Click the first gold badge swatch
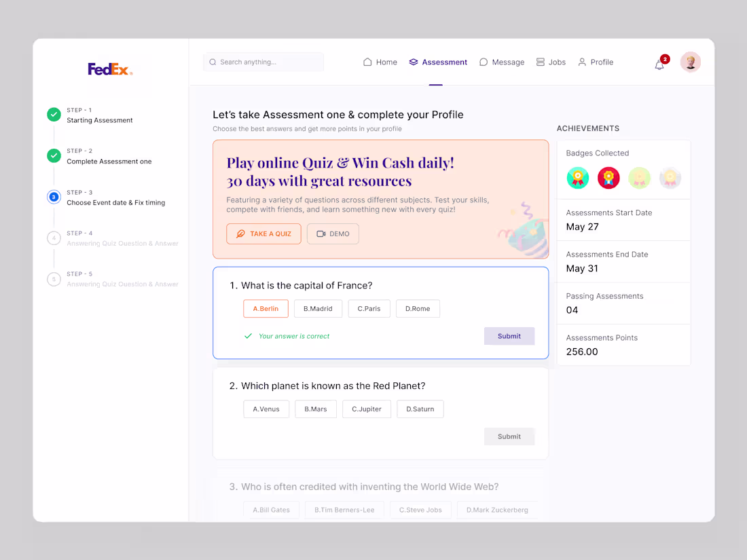747x560 pixels. (x=578, y=178)
